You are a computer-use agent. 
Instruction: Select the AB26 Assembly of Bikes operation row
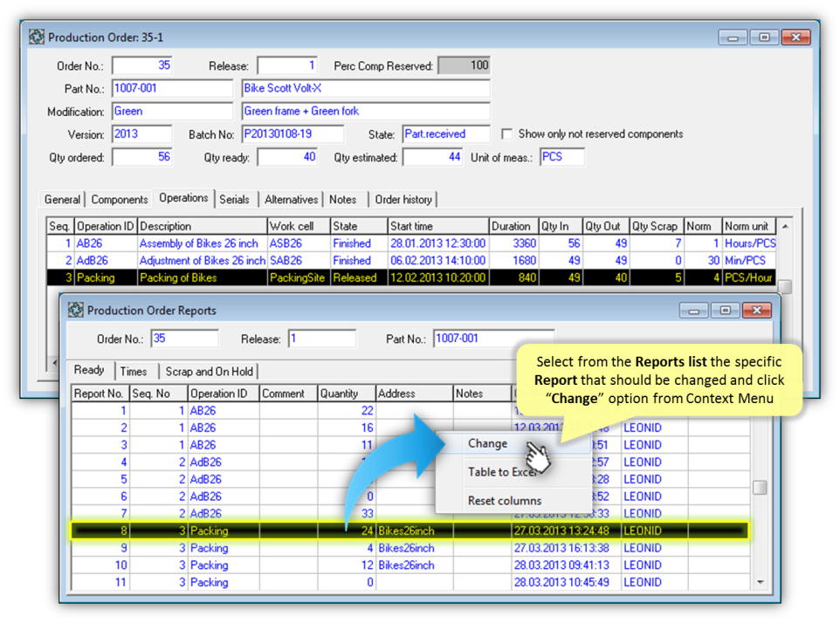coord(411,243)
